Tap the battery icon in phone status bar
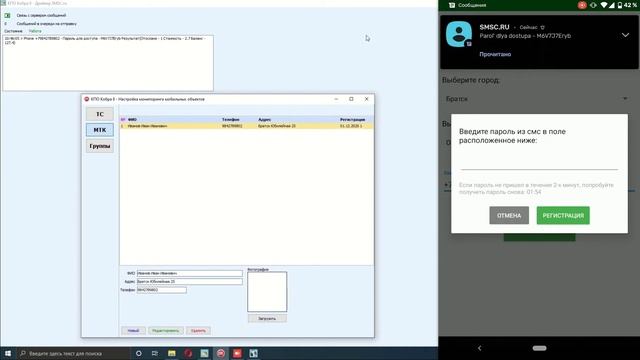Screen dimensions: 640x360 click(620, 5)
